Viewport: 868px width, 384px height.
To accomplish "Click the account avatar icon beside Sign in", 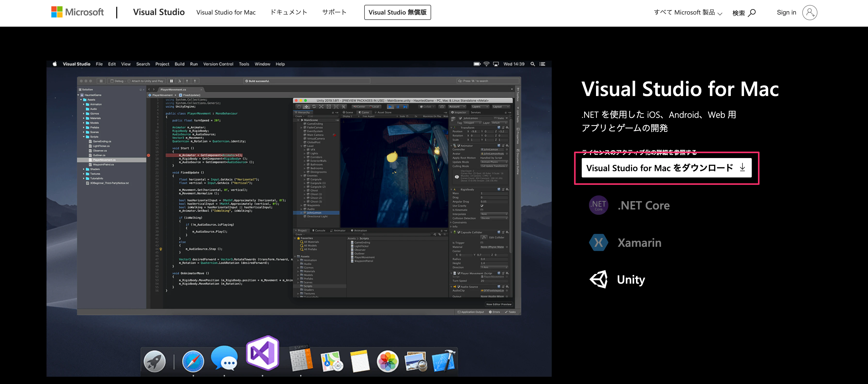I will point(809,13).
